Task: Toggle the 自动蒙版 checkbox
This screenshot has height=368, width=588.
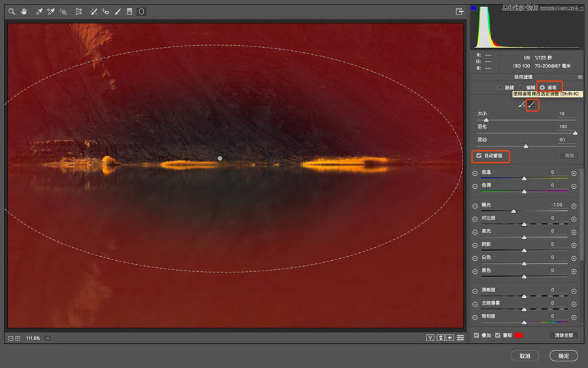Action: click(x=479, y=156)
